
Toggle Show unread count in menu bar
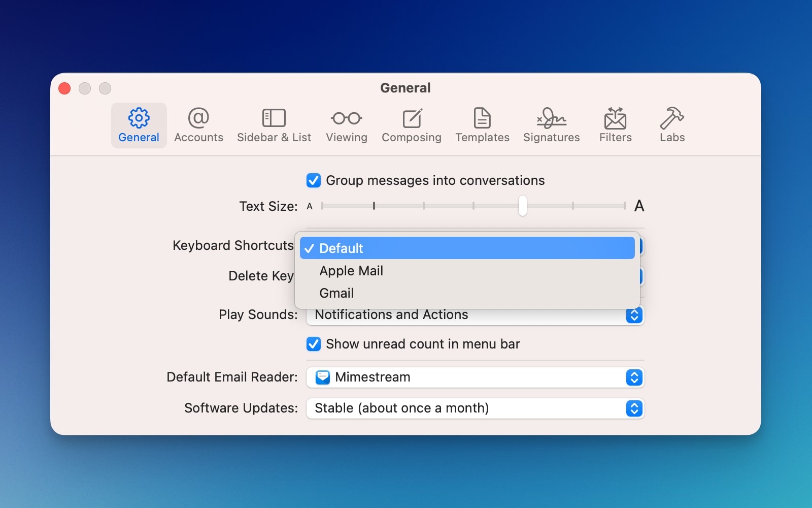(x=314, y=344)
